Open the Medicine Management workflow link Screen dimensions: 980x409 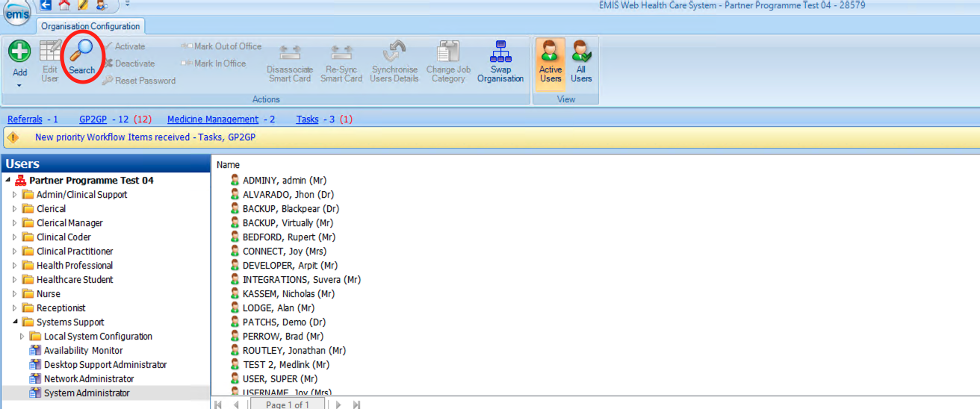213,119
